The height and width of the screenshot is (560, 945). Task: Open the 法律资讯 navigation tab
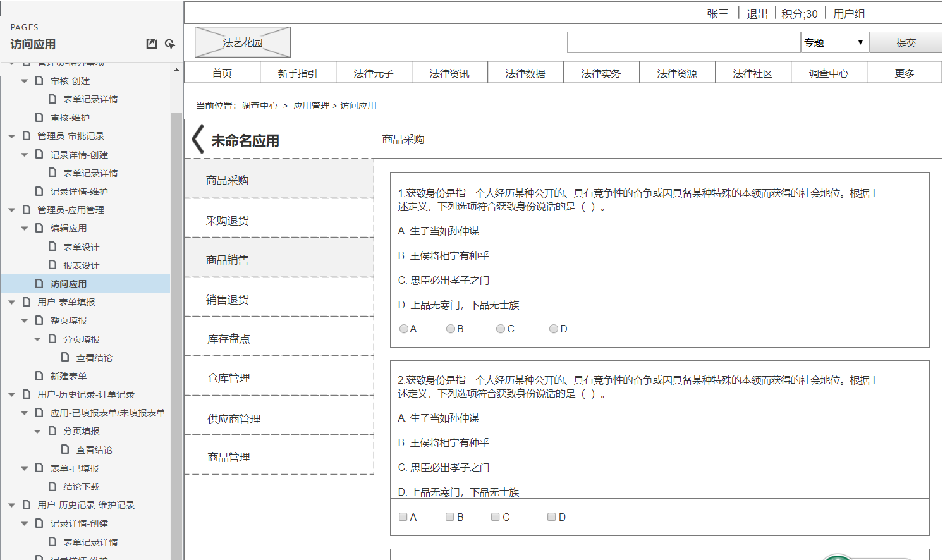point(449,73)
